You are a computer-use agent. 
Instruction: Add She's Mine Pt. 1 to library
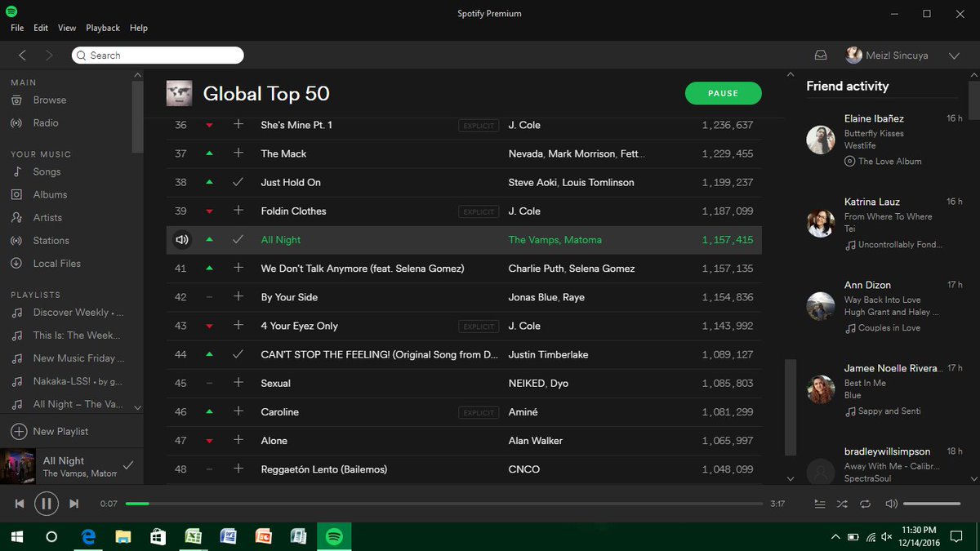click(238, 125)
